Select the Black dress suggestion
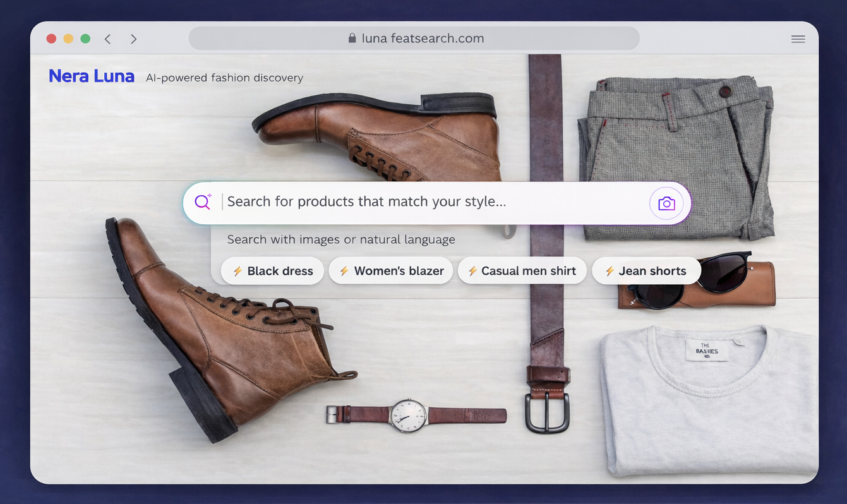This screenshot has width=847, height=504. coord(272,271)
